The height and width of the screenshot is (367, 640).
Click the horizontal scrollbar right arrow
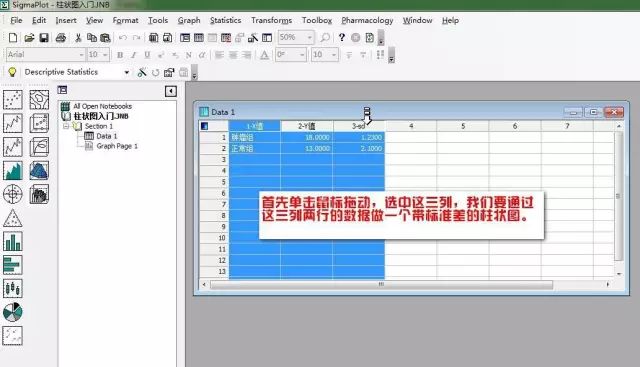click(608, 285)
